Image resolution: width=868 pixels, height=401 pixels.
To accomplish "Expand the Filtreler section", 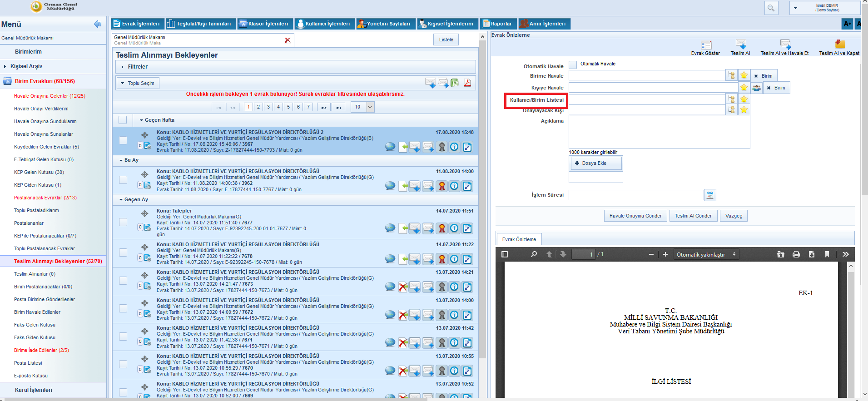I will [x=138, y=67].
